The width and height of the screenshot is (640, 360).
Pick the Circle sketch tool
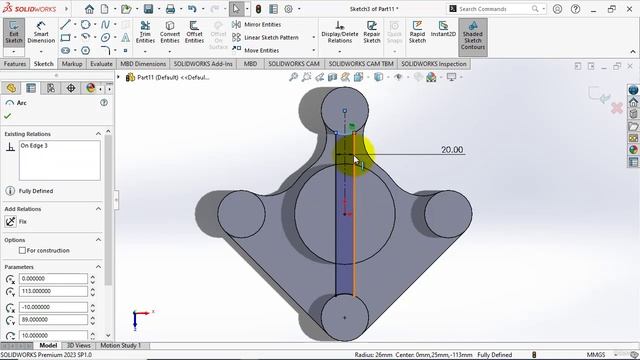(85, 25)
